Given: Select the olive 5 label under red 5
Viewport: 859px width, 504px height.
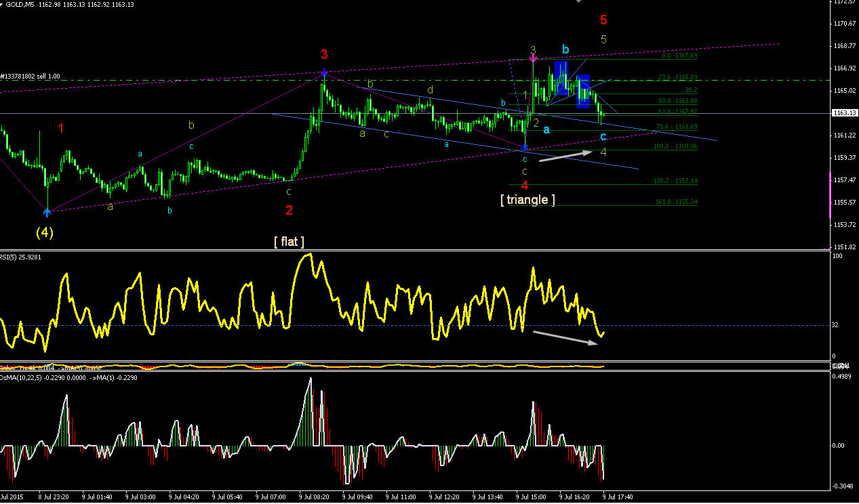Looking at the screenshot, I should tap(604, 39).
